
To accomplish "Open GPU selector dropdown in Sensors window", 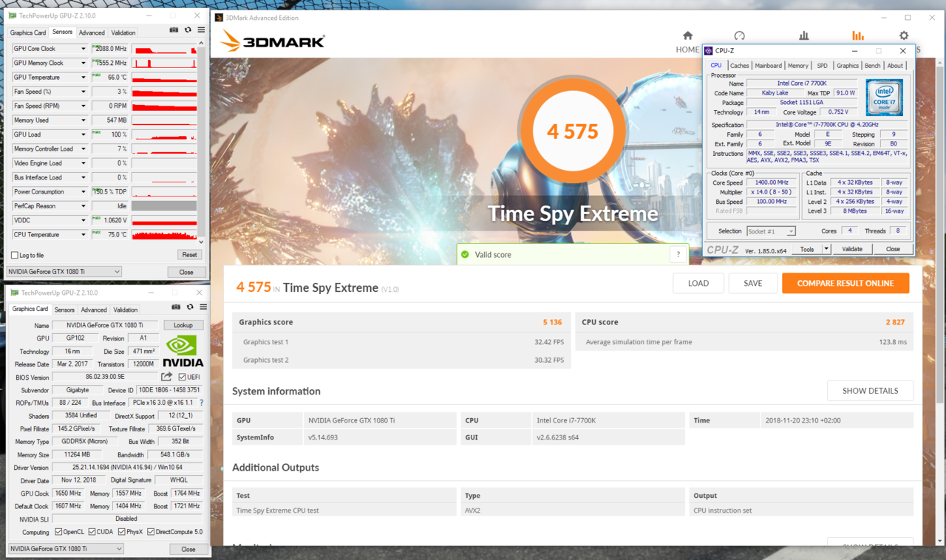I will (64, 272).
